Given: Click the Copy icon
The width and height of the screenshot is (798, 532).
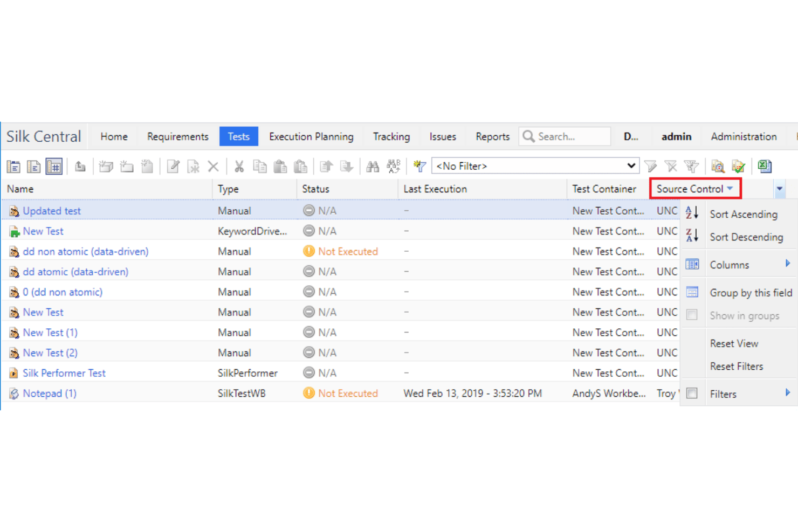Looking at the screenshot, I should click(x=260, y=167).
